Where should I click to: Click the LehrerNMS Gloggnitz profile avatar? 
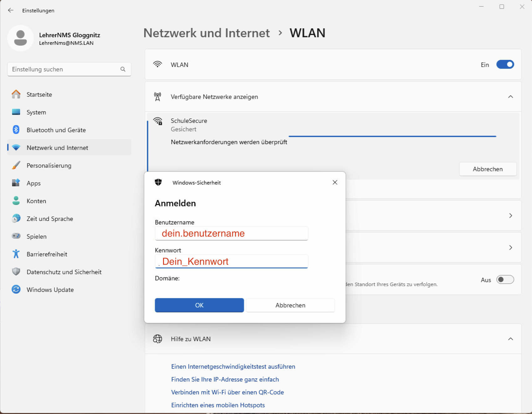[20, 38]
